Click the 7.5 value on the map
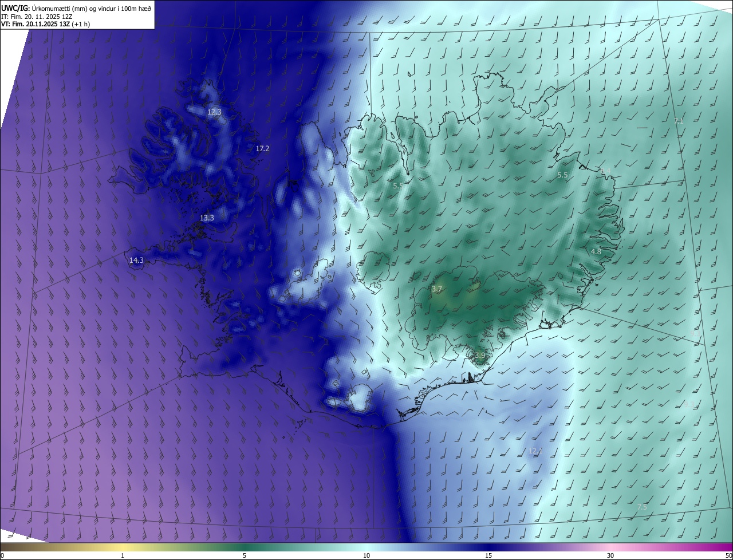Image resolution: width=733 pixels, height=560 pixels. point(642,507)
